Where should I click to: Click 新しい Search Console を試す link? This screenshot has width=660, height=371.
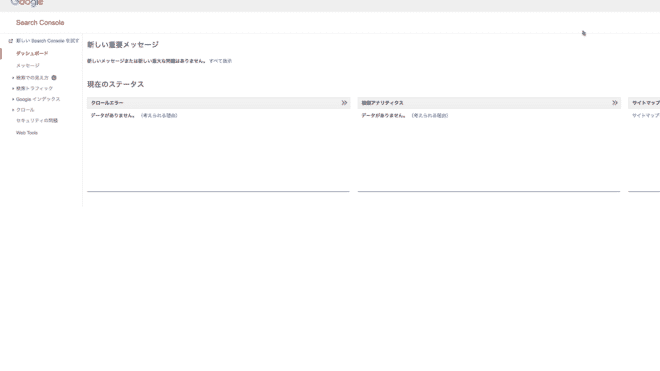pos(48,41)
